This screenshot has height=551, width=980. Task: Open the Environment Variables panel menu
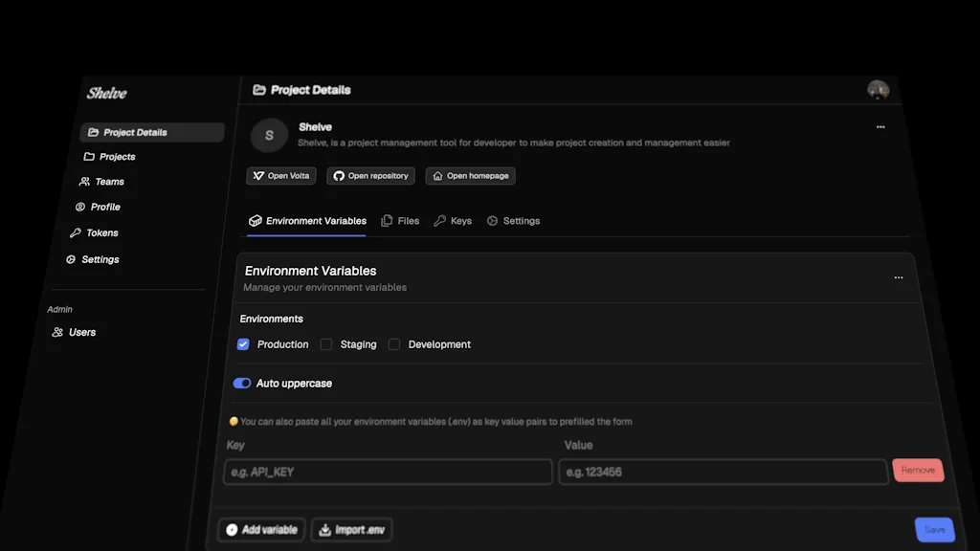tap(899, 276)
